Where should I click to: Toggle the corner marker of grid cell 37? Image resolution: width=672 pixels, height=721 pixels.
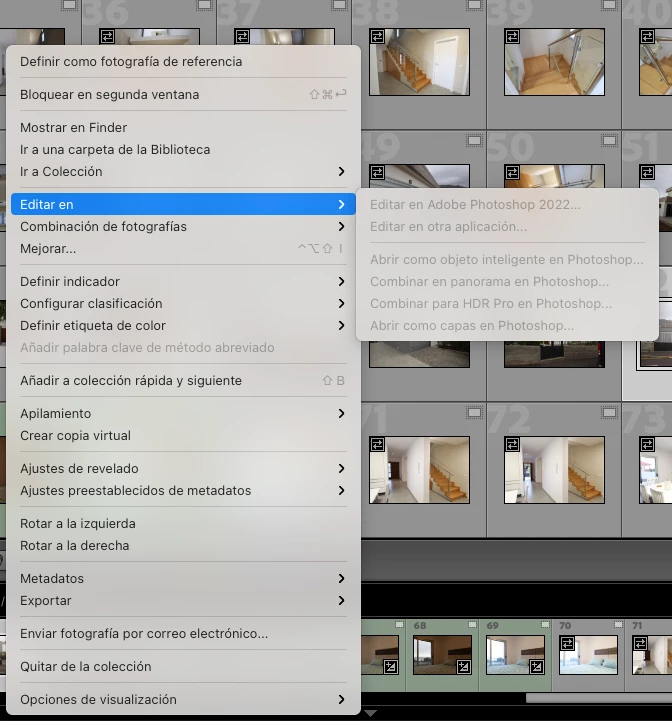click(x=339, y=5)
